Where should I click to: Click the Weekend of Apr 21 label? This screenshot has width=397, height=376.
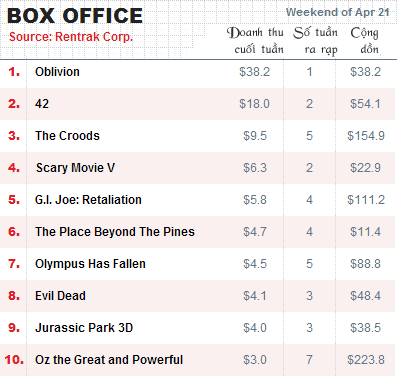tap(337, 12)
